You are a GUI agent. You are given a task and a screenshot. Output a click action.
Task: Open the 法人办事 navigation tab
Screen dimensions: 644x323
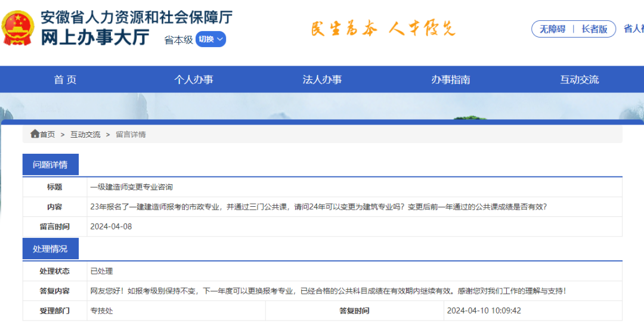(x=322, y=80)
